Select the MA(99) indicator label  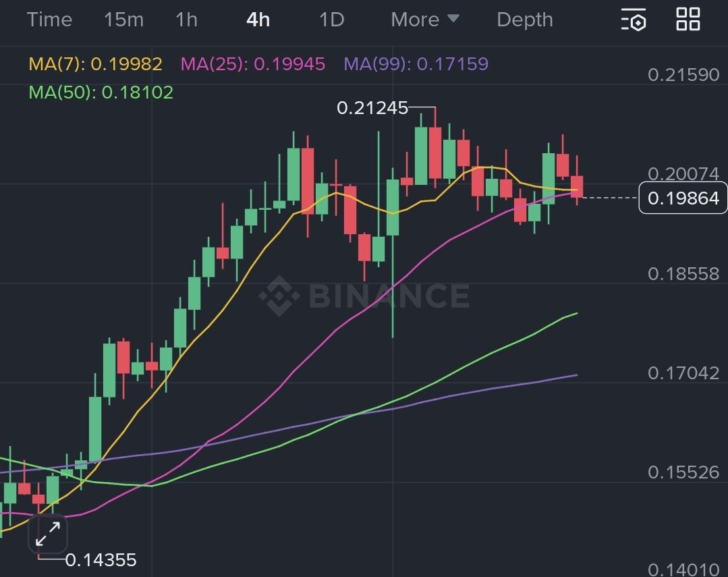point(416,64)
